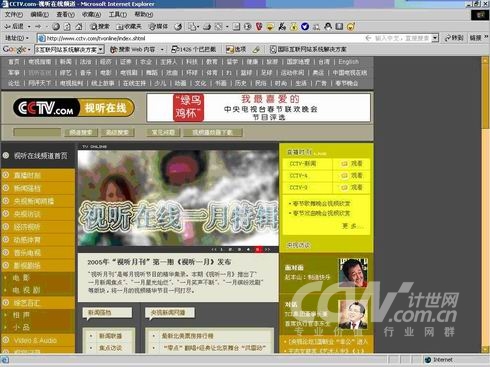This screenshot has width=490, height=367.
Task: Expand the Back button history dropdown arrow
Action: [29, 27]
